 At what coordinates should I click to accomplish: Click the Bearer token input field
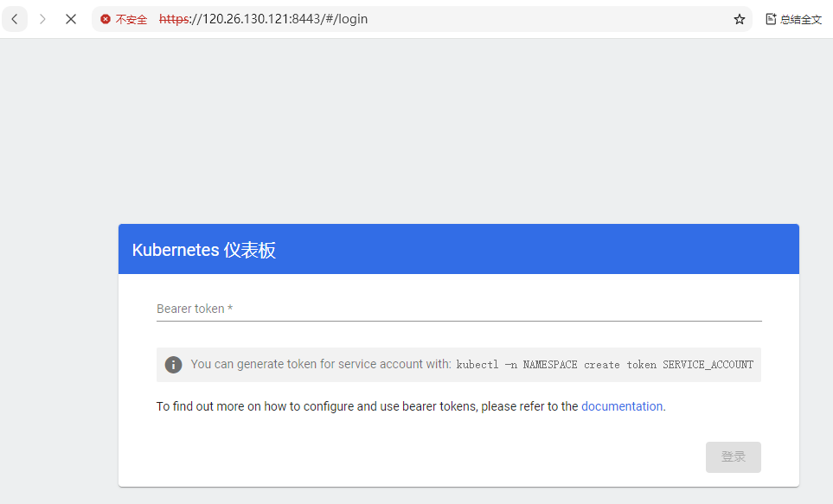pyautogui.click(x=458, y=309)
